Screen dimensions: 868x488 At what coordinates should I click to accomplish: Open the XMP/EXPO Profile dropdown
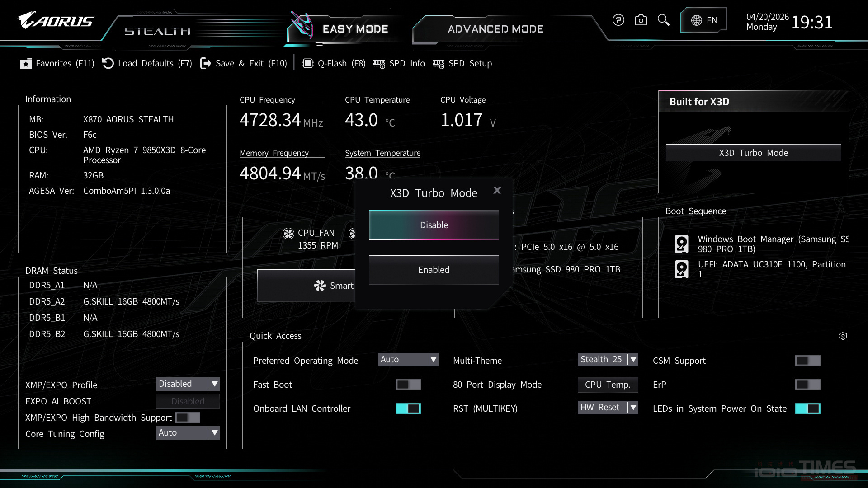(187, 384)
